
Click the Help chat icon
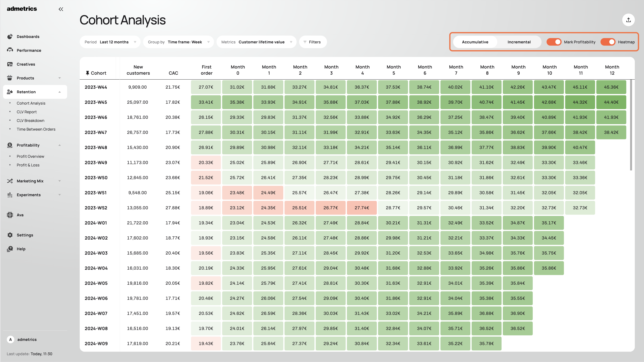[10, 249]
